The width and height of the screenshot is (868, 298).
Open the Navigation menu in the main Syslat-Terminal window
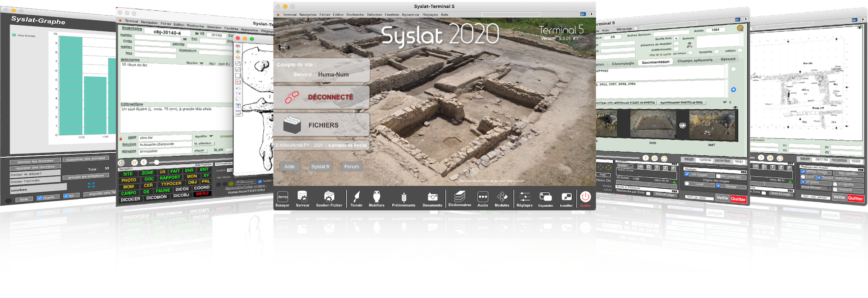(308, 15)
